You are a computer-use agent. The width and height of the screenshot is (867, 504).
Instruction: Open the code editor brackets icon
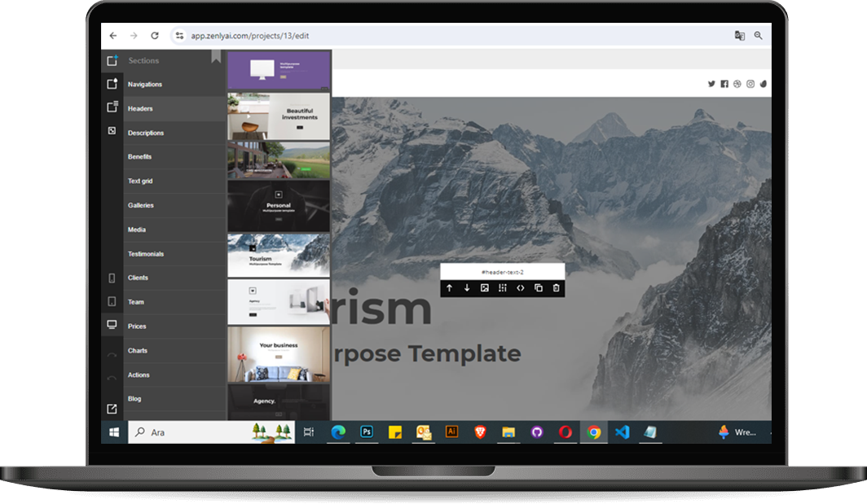(521, 288)
